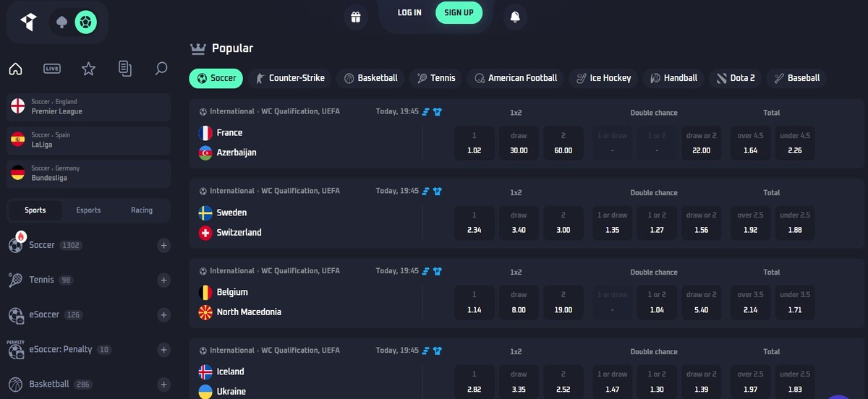Expand the eSoccer category list
This screenshot has height=399, width=868.
pyautogui.click(x=164, y=315)
